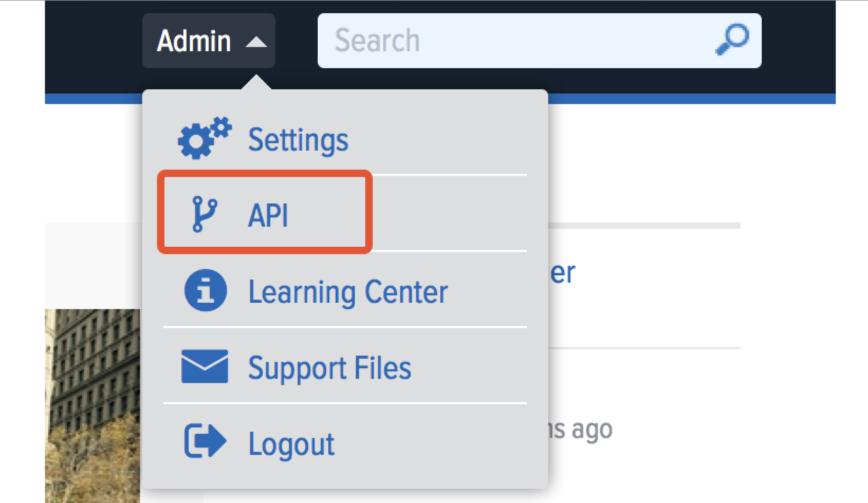Click the Learning Center info icon
Image resolution: width=868 pixels, height=503 pixels.
click(205, 291)
